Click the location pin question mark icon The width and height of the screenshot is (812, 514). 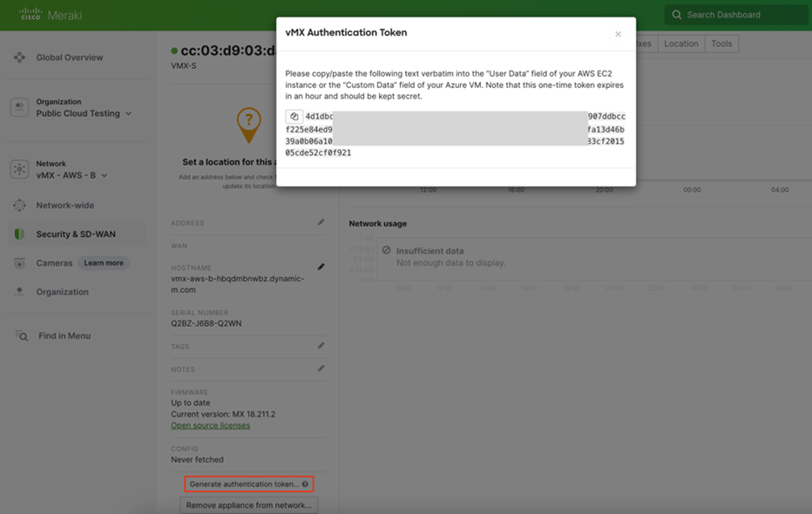point(248,124)
